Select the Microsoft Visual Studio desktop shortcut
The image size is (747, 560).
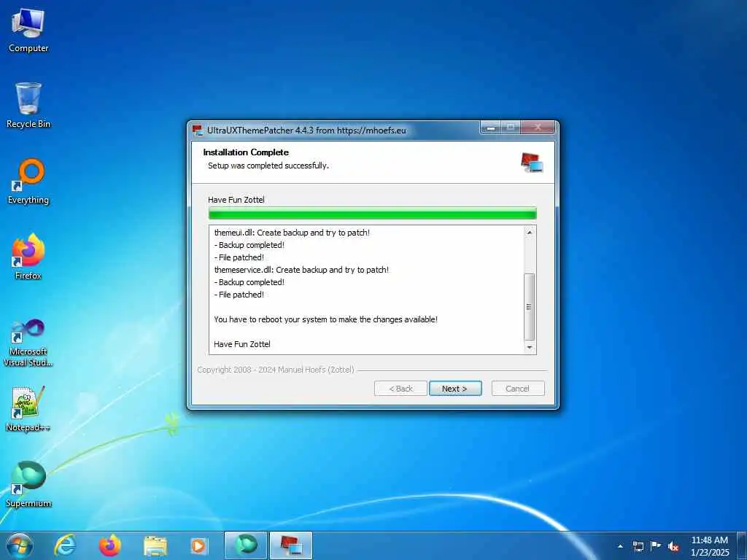(x=28, y=343)
